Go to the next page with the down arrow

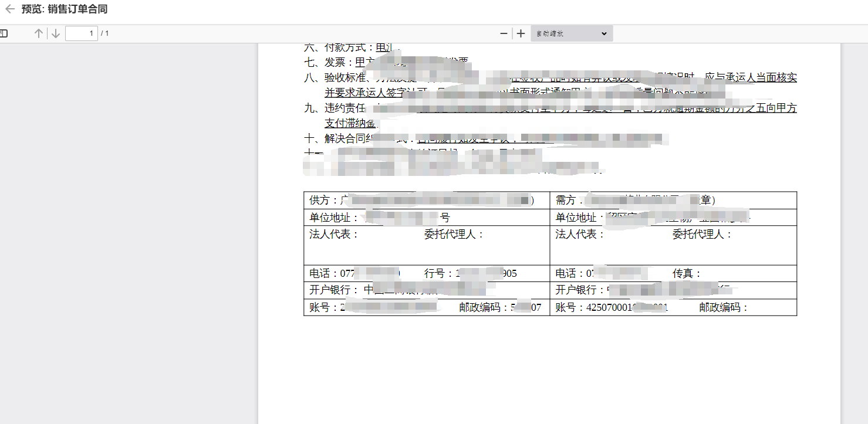pyautogui.click(x=56, y=33)
